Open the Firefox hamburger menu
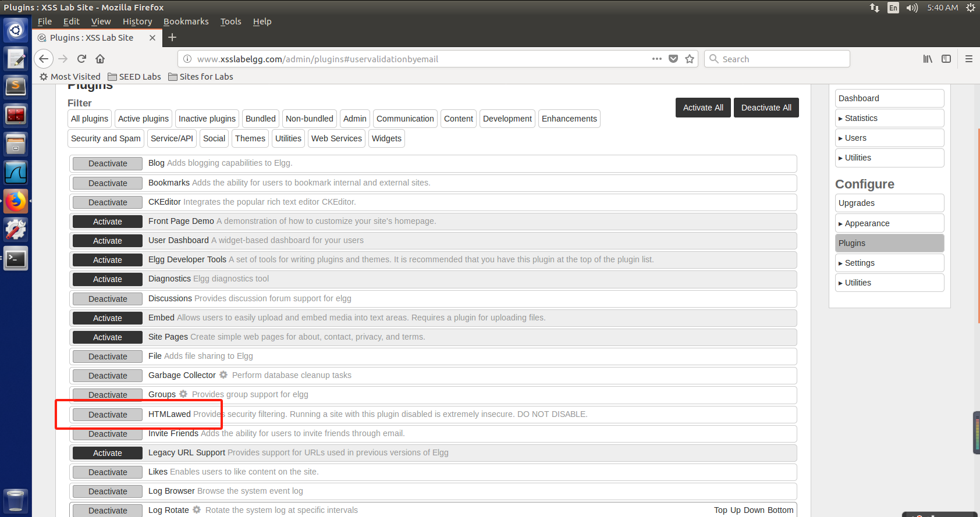Screen dimensions: 980x517 point(969,59)
